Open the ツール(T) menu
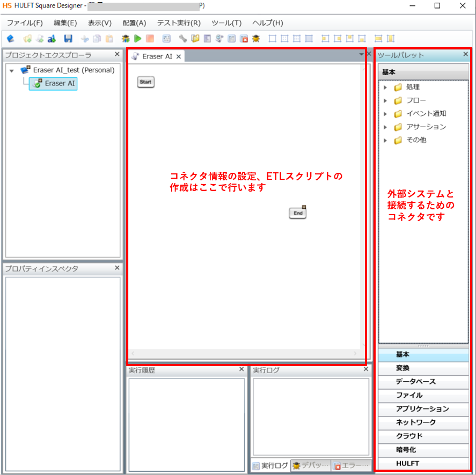The width and height of the screenshot is (476, 475). [x=226, y=23]
